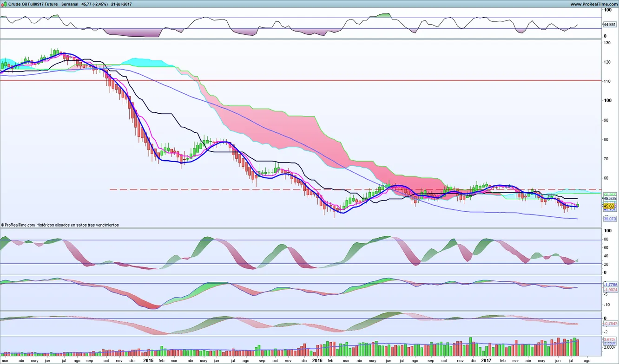
Task: Click the yellow 45,60 current price tag
Action: (x=609, y=206)
